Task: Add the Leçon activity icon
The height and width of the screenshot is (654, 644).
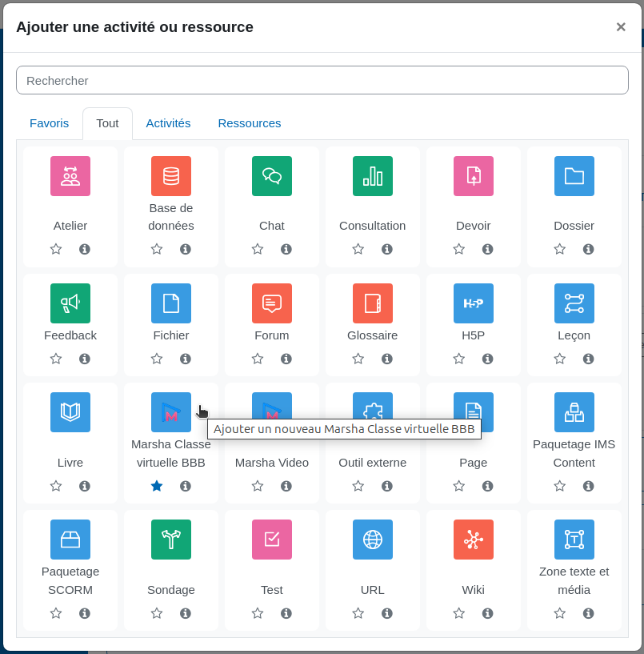Action: (x=574, y=303)
